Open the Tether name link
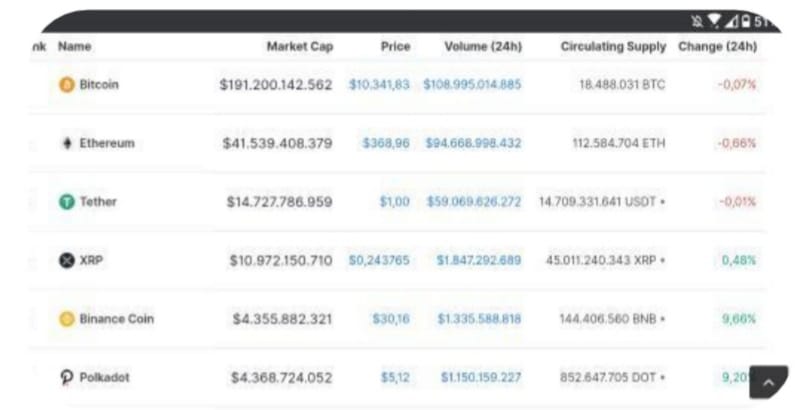Screen dimensions: 802x410 98,201
